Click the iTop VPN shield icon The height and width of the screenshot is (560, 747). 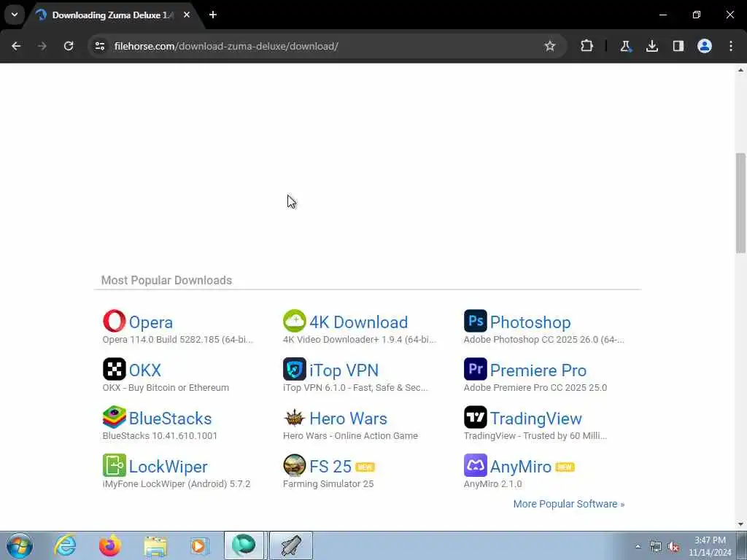(295, 369)
